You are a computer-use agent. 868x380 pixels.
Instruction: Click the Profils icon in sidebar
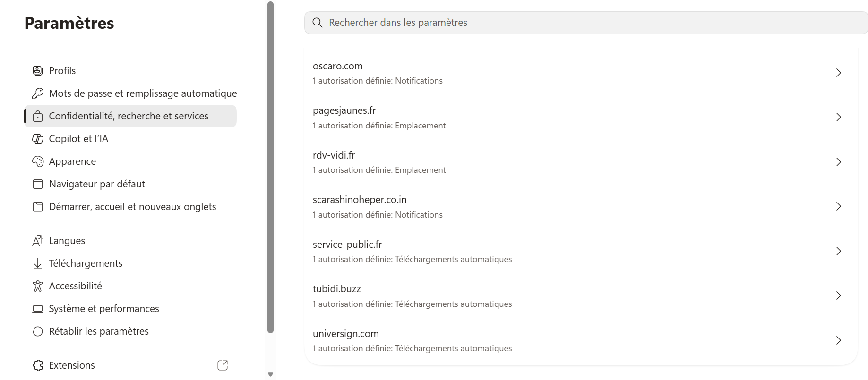pos(38,71)
